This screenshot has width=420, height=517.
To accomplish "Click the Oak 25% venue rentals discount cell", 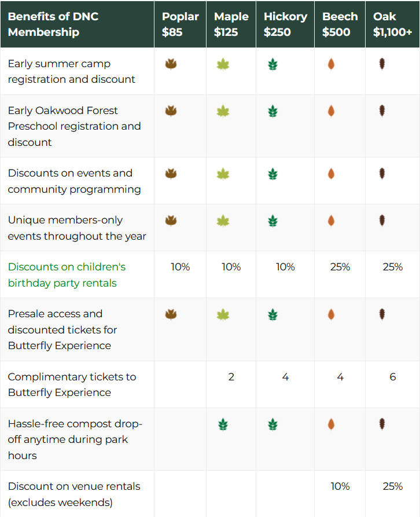I will [x=392, y=486].
